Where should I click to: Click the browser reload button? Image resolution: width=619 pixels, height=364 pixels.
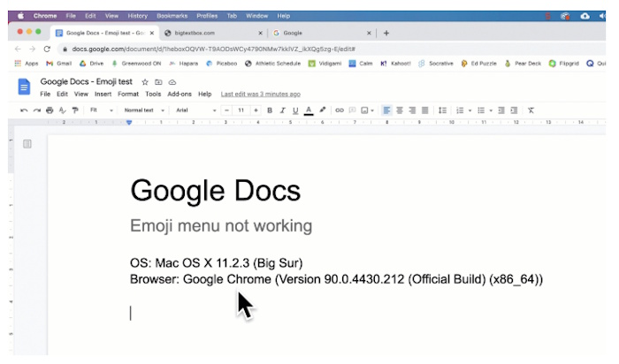[x=47, y=49]
